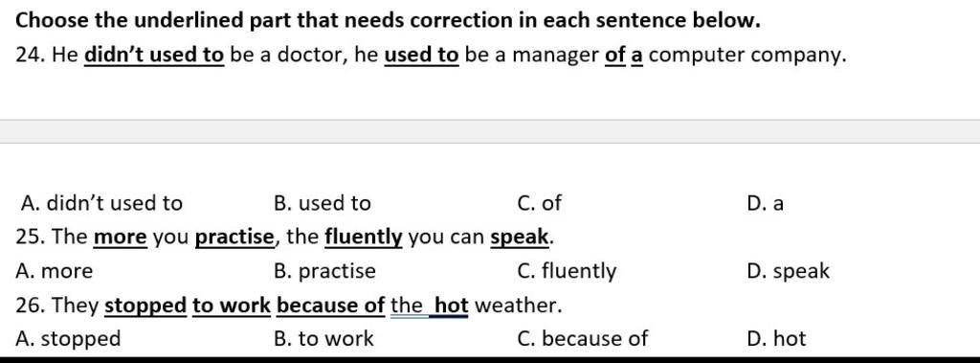
Task: Click the underlined "because of" in sentence 26
Action: 330,306
